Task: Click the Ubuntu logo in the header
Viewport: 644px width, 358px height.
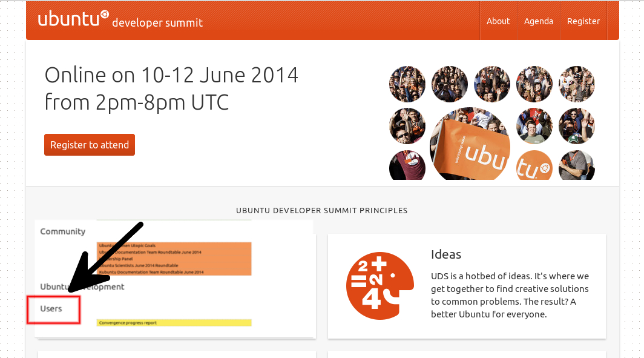Action: 73,19
